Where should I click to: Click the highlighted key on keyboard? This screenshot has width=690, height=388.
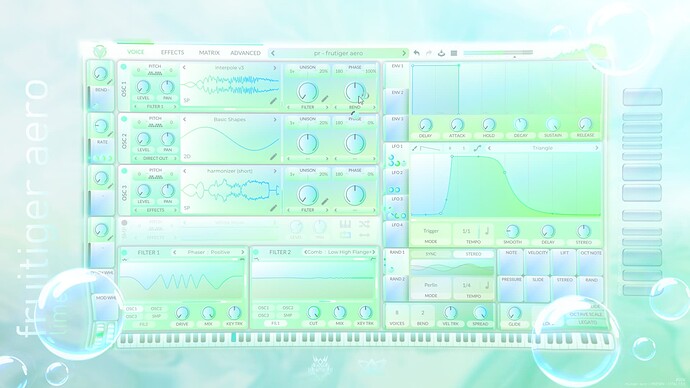(x=234, y=338)
